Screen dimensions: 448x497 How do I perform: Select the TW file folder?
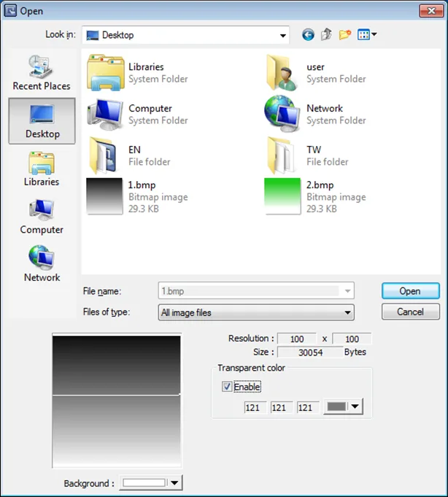306,155
